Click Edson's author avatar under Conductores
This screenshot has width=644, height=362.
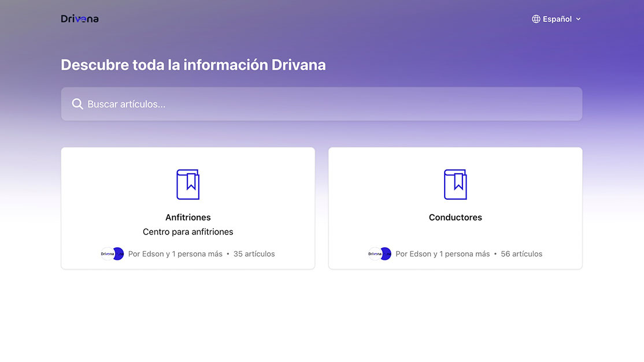coord(385,253)
